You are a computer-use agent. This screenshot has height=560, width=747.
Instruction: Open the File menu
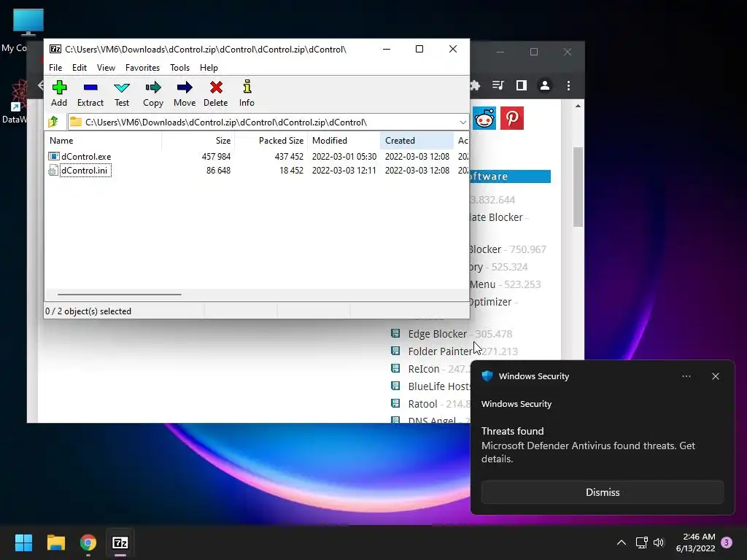pos(55,68)
